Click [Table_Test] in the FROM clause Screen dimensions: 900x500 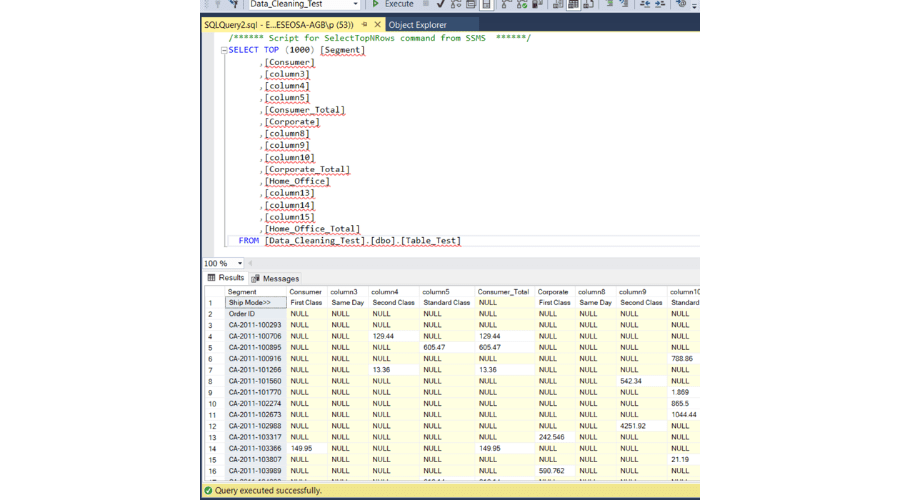click(430, 241)
